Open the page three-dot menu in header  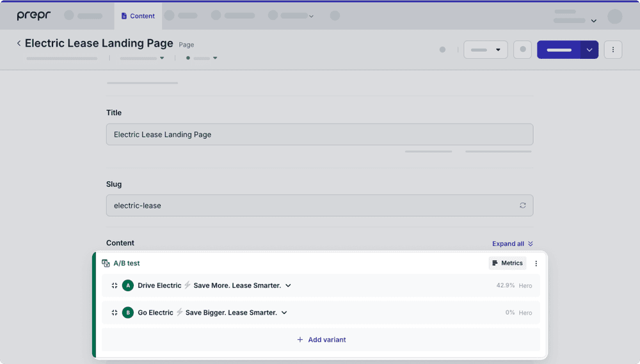click(612, 50)
